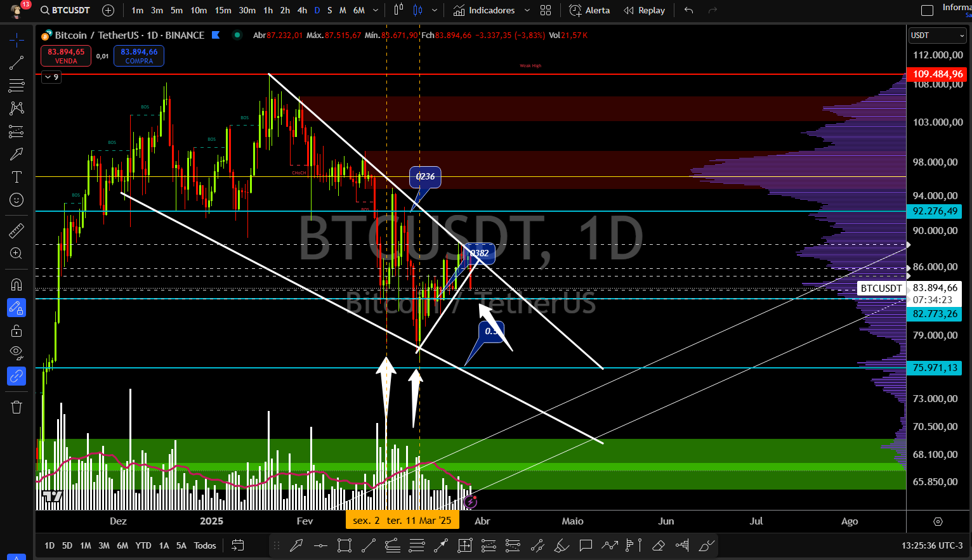Select long position tool in floating toolbar

tap(489, 545)
